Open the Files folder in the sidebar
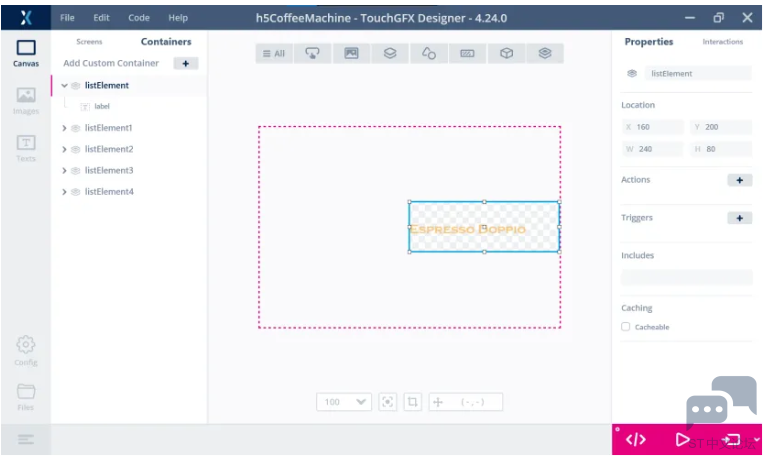The height and width of the screenshot is (459, 765). click(26, 397)
